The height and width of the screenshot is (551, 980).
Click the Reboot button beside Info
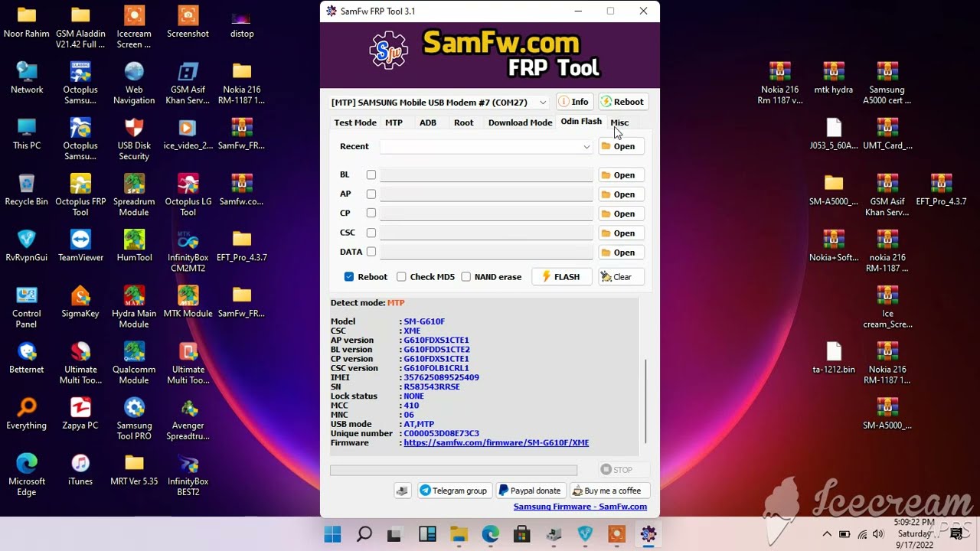pyautogui.click(x=622, y=102)
